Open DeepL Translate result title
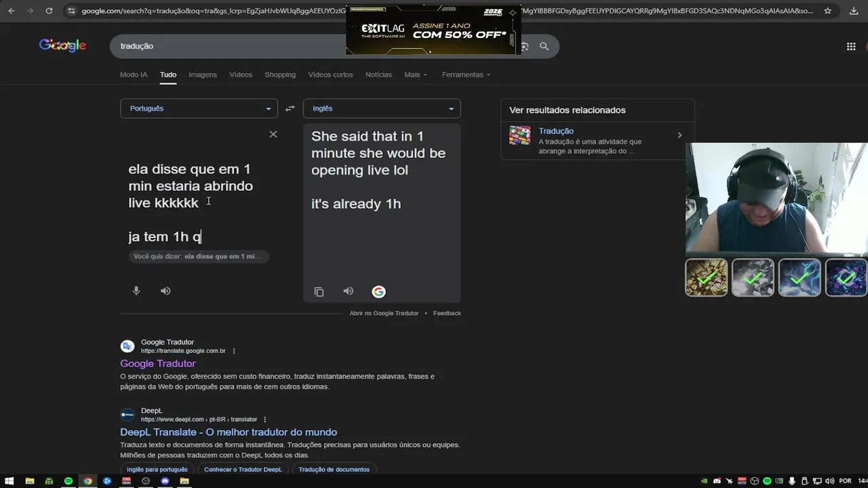This screenshot has height=488, width=868. coord(229,432)
